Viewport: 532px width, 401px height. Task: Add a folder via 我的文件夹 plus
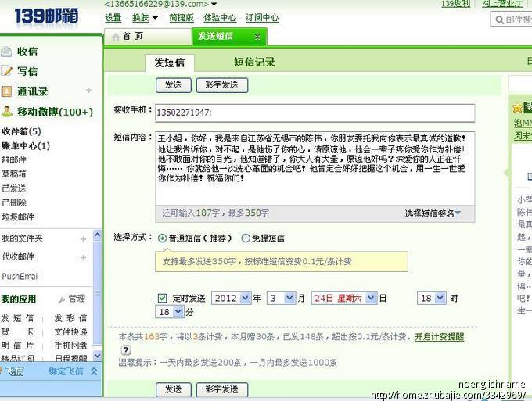click(x=83, y=239)
